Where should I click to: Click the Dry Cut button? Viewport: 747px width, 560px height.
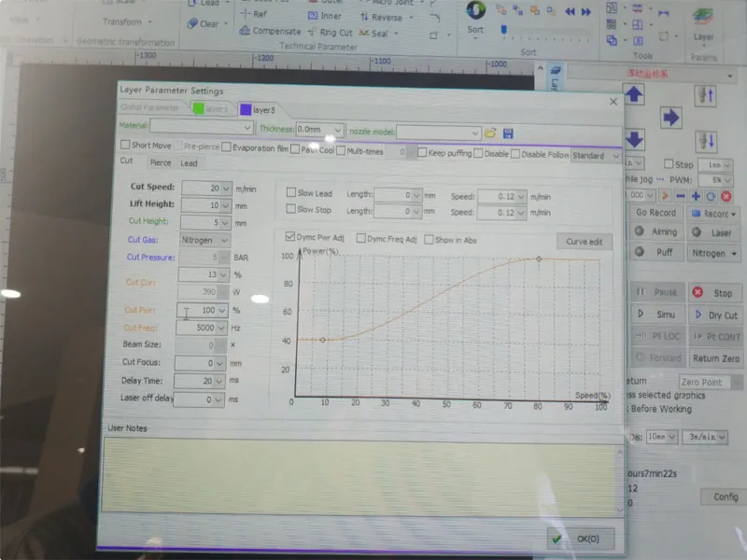point(716,315)
